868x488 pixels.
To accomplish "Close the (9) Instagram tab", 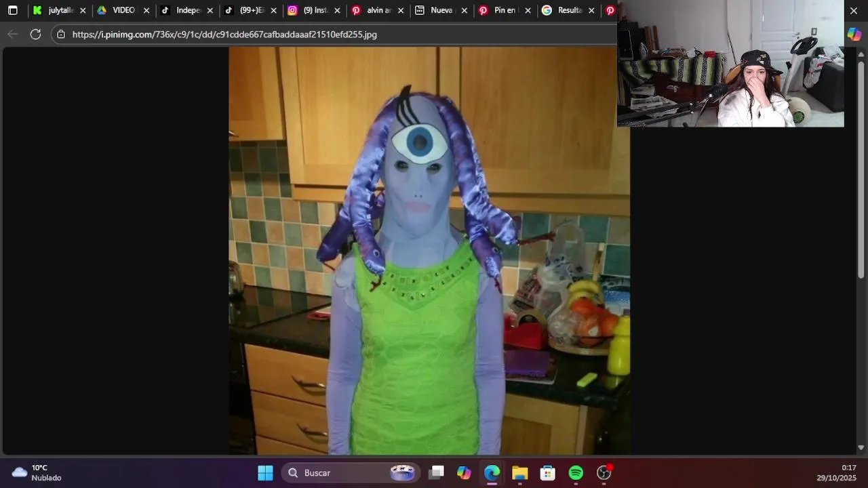I will (x=337, y=10).
